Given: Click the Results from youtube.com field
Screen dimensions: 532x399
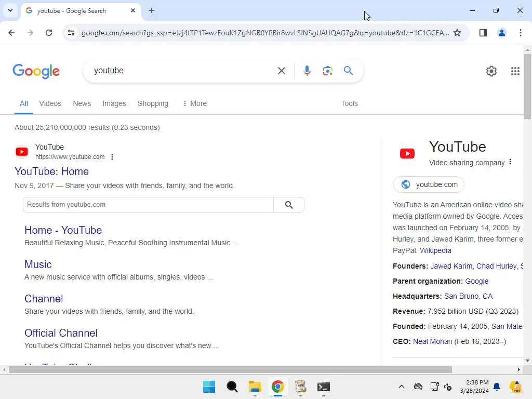Looking at the screenshot, I should pos(148,205).
